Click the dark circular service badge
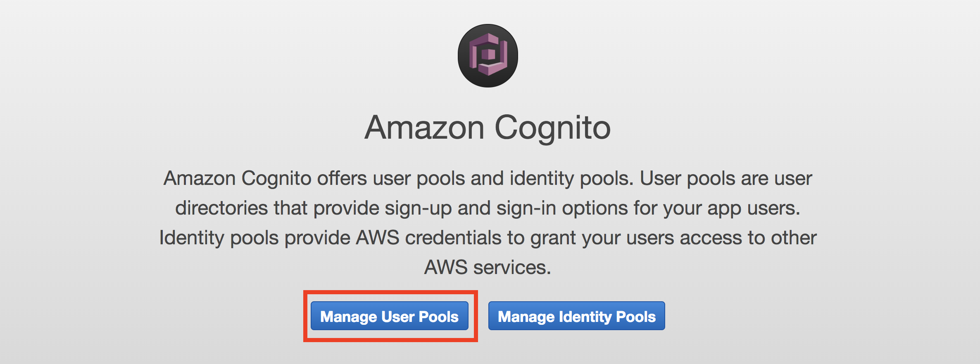 point(488,56)
